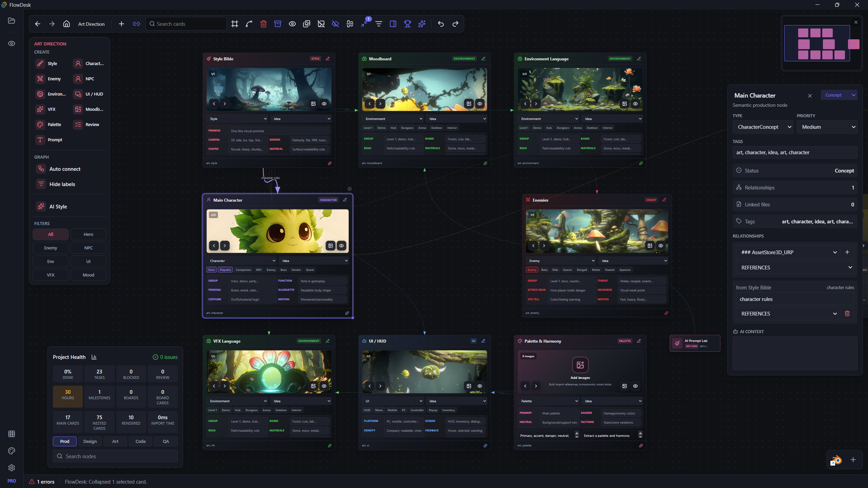Click the Blender icon at bottom right
The image size is (868, 488).
point(836,460)
